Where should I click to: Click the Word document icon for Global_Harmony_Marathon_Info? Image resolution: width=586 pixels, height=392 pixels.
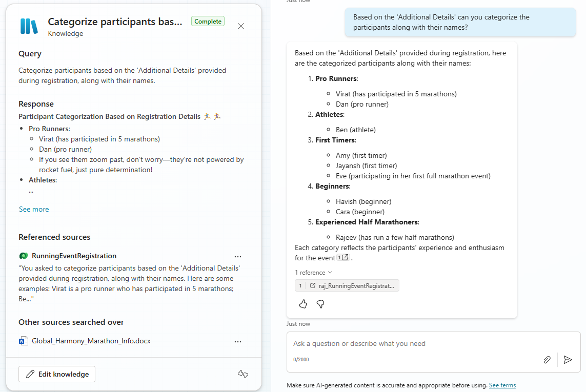tap(23, 341)
